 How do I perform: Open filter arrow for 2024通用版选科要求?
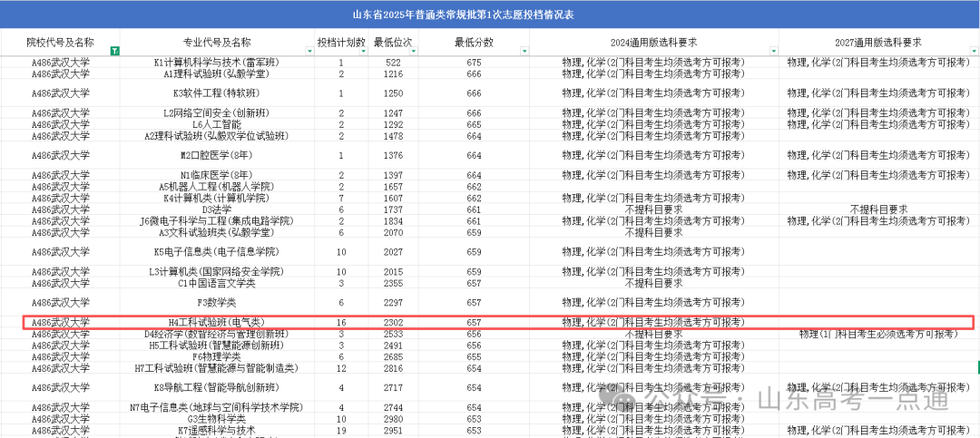pyautogui.click(x=771, y=52)
